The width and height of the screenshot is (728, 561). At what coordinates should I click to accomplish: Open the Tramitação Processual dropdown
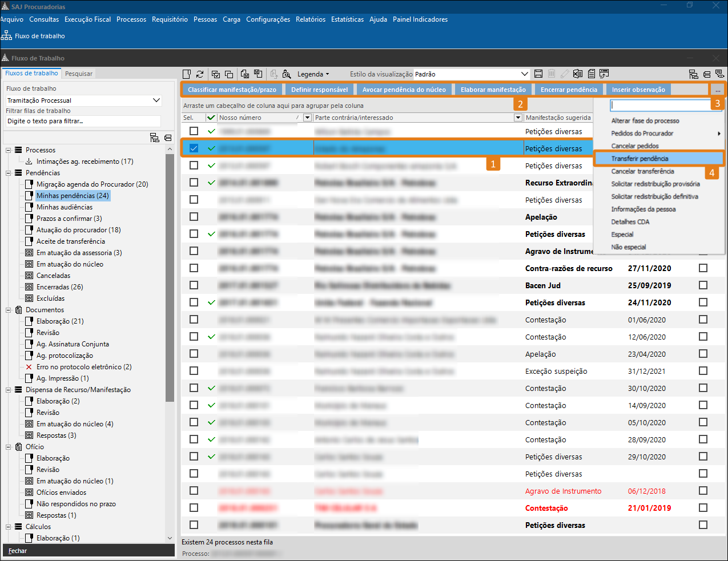pyautogui.click(x=156, y=100)
